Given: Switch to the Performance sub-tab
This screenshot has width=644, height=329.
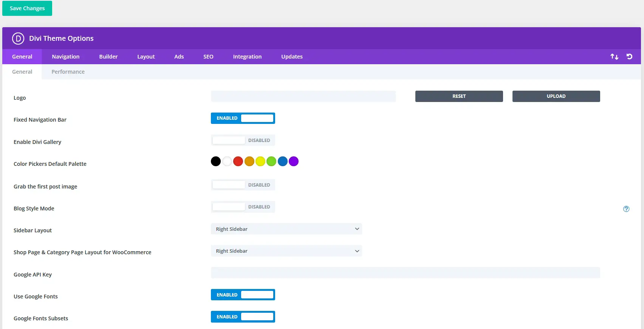Looking at the screenshot, I should click(x=68, y=72).
